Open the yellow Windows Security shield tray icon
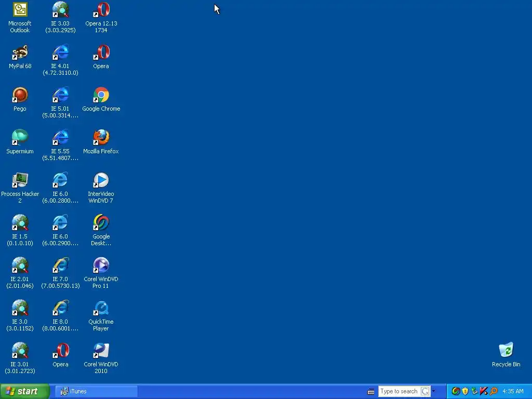Viewport: 532px width, 399px height. coord(465,391)
